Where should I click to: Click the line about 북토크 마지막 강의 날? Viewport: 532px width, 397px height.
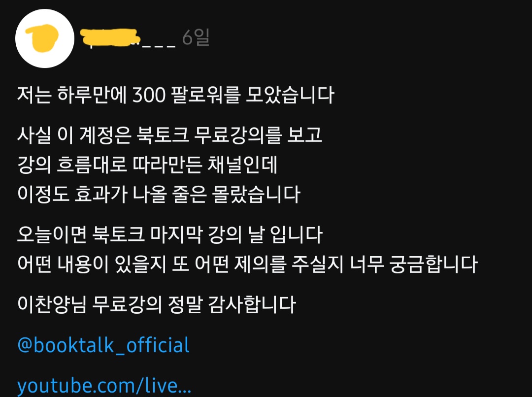point(170,234)
